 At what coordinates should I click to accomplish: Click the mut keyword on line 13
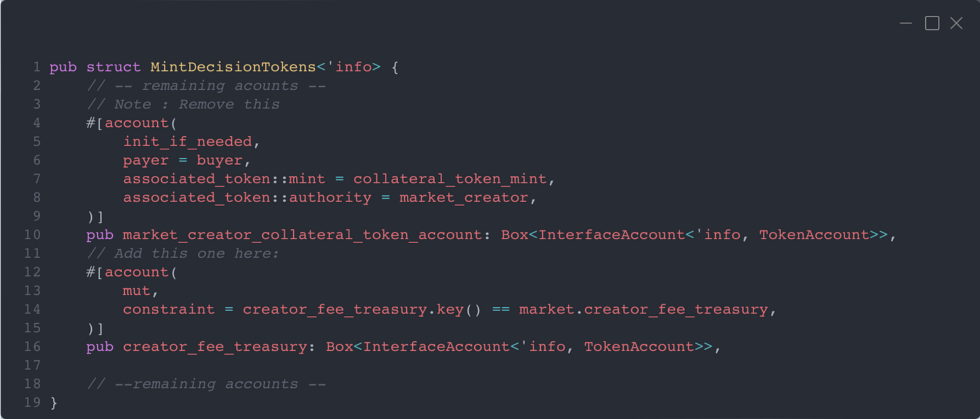137,291
